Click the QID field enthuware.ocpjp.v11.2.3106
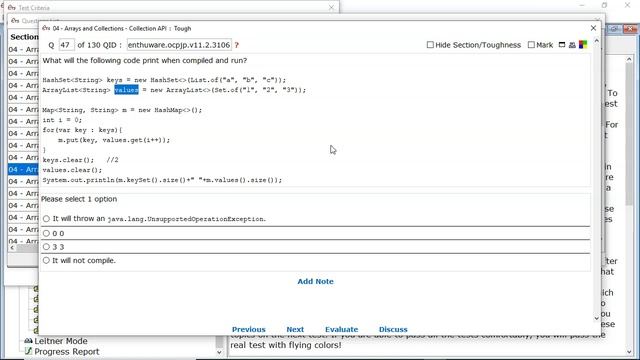The image size is (640, 360). tap(179, 45)
